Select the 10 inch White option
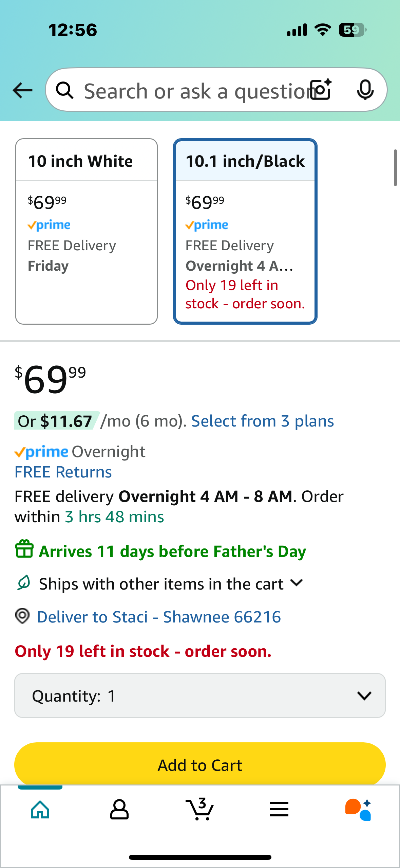400x868 pixels. click(87, 231)
